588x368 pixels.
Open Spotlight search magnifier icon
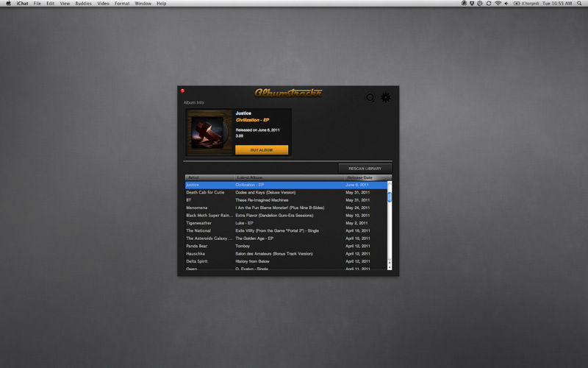click(x=579, y=4)
